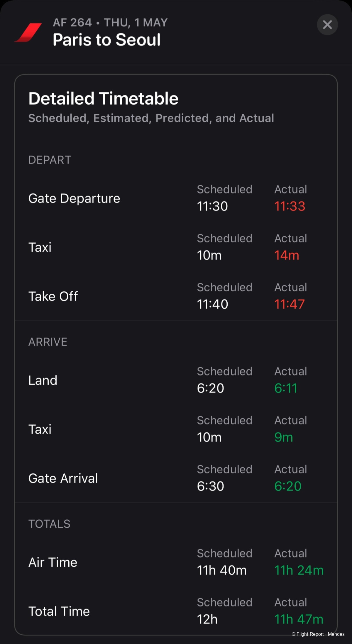Select the Detailed Timetable heading
352x644 pixels.
click(103, 98)
